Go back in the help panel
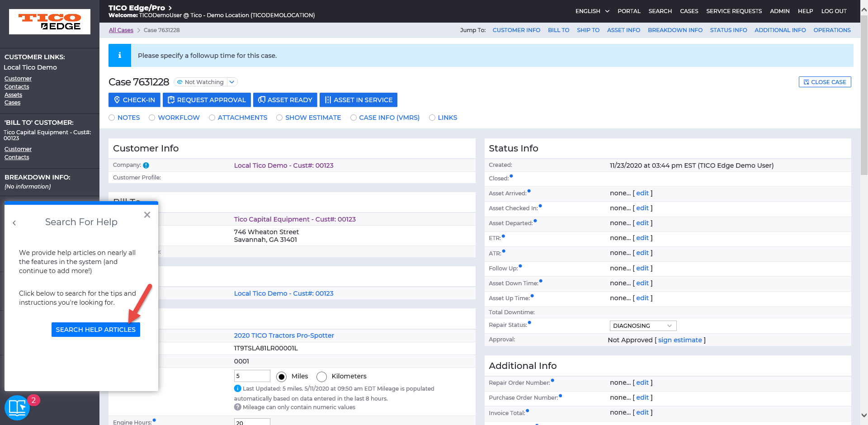868x425 pixels. click(14, 223)
